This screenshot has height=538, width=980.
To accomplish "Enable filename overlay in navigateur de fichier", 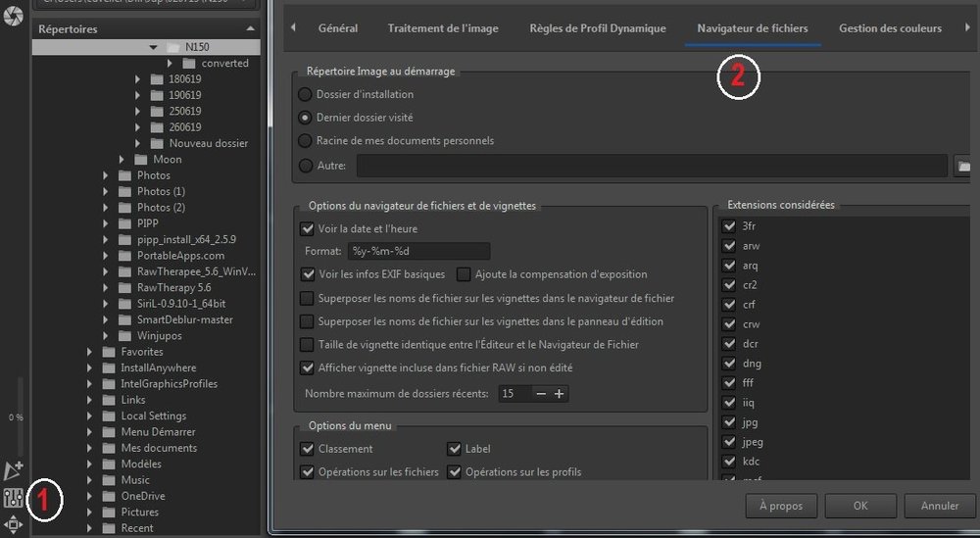I will [x=307, y=298].
